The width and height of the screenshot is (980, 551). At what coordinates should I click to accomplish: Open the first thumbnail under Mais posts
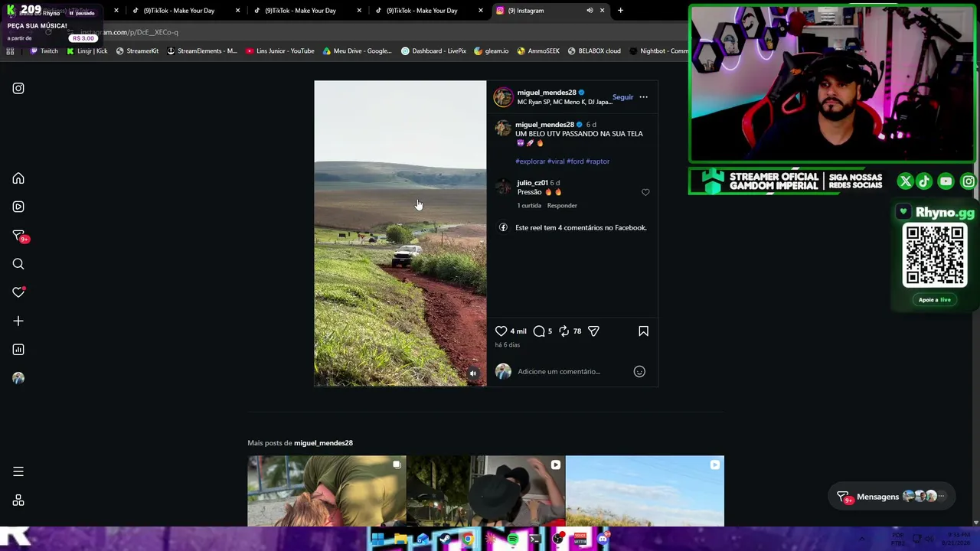(x=327, y=491)
